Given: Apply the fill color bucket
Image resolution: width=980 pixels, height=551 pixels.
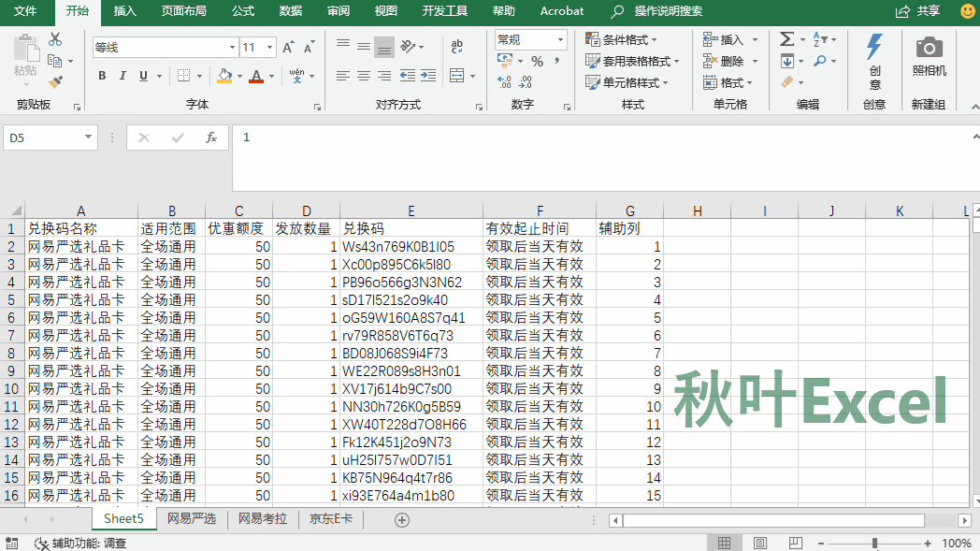Looking at the screenshot, I should [224, 76].
